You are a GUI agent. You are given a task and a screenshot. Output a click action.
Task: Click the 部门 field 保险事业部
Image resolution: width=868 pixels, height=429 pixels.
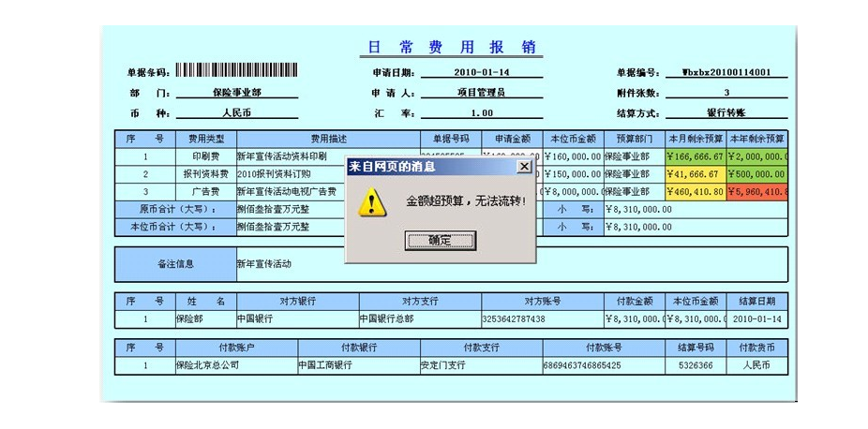(x=236, y=93)
